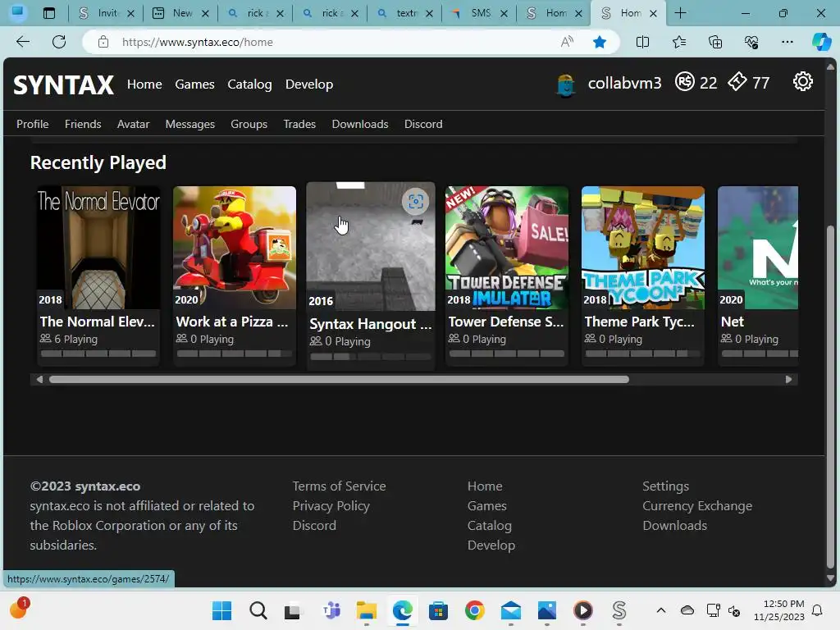Viewport: 840px width, 630px height.
Task: Click the tickets icon showing 77
Action: pos(737,82)
